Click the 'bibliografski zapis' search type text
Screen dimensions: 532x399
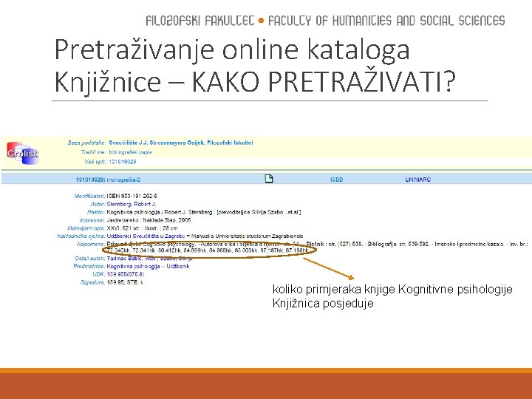tap(130, 152)
